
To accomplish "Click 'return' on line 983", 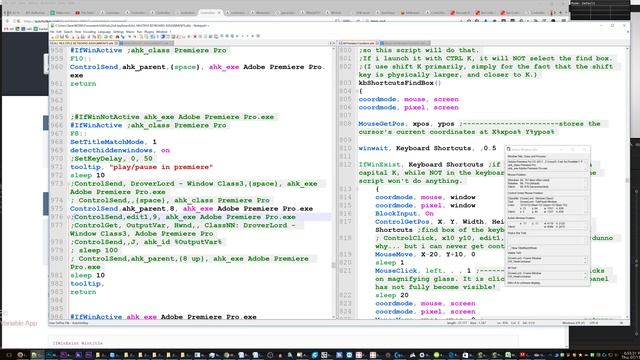I will click(83, 292).
